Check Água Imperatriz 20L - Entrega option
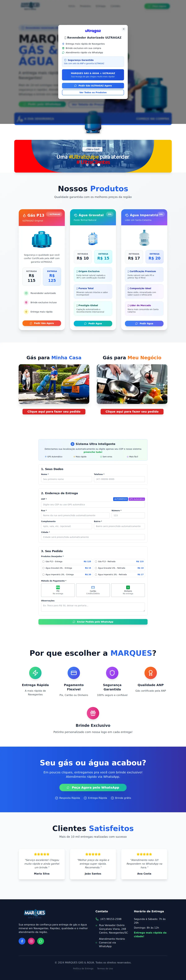Screen dimensions: 186x980 coord(43,574)
